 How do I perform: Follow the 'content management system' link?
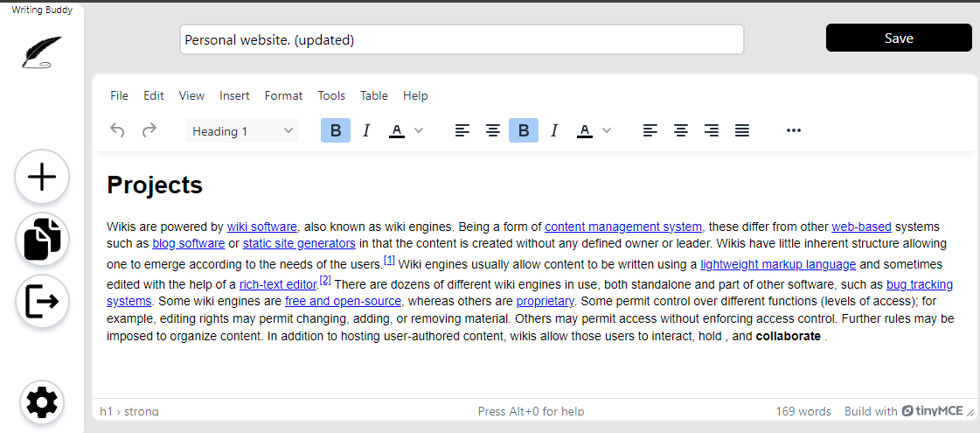pyautogui.click(x=622, y=227)
